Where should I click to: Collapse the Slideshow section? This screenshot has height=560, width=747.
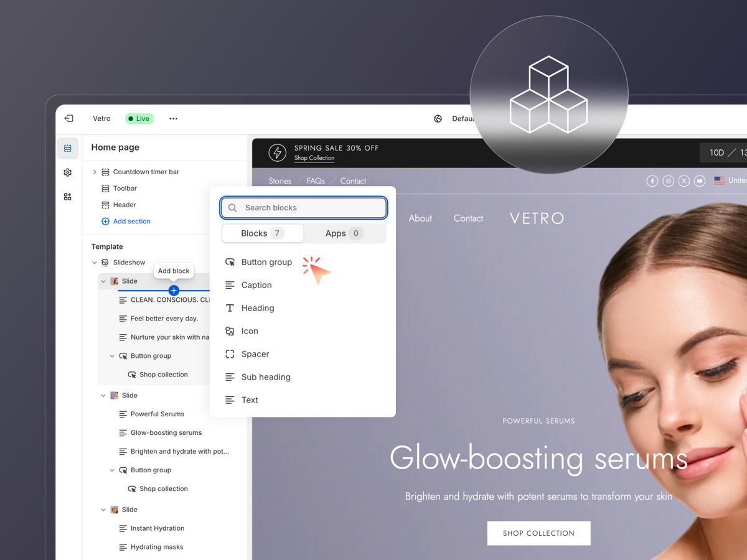click(95, 263)
